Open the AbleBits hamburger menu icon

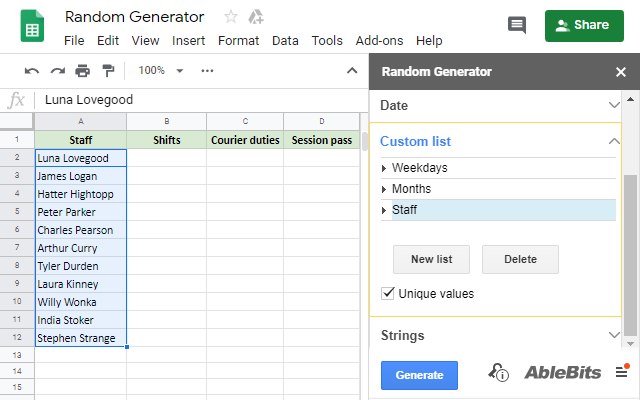(621, 372)
